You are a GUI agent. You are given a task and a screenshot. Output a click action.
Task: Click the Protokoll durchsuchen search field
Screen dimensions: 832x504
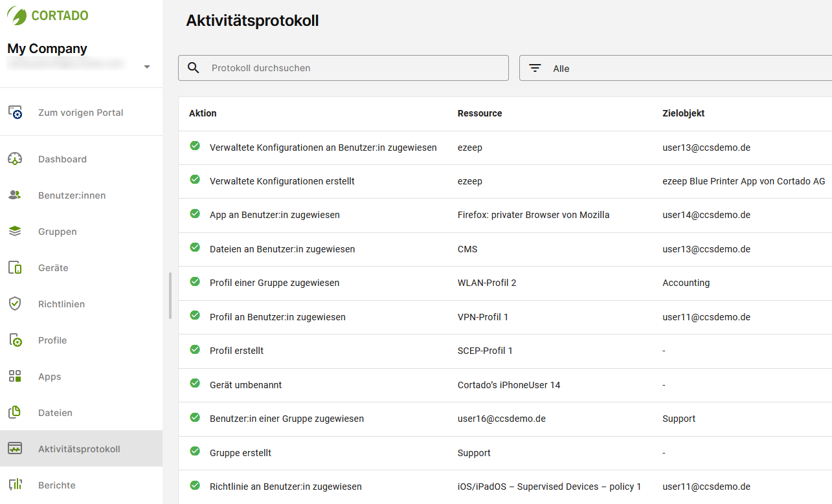tap(343, 68)
